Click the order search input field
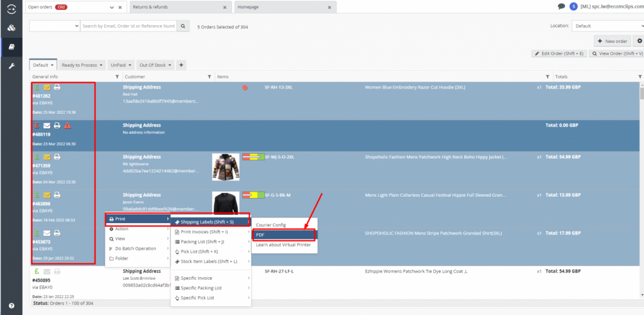This screenshot has width=644, height=315. [128, 26]
